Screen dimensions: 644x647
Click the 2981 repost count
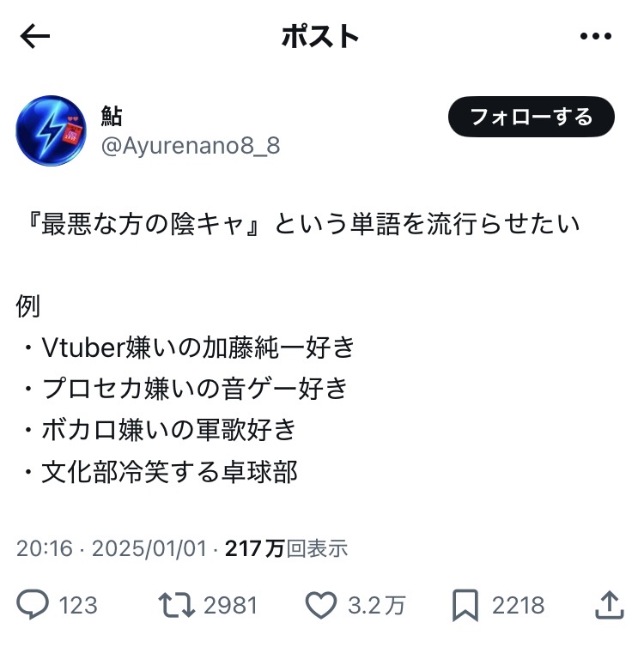point(230,605)
